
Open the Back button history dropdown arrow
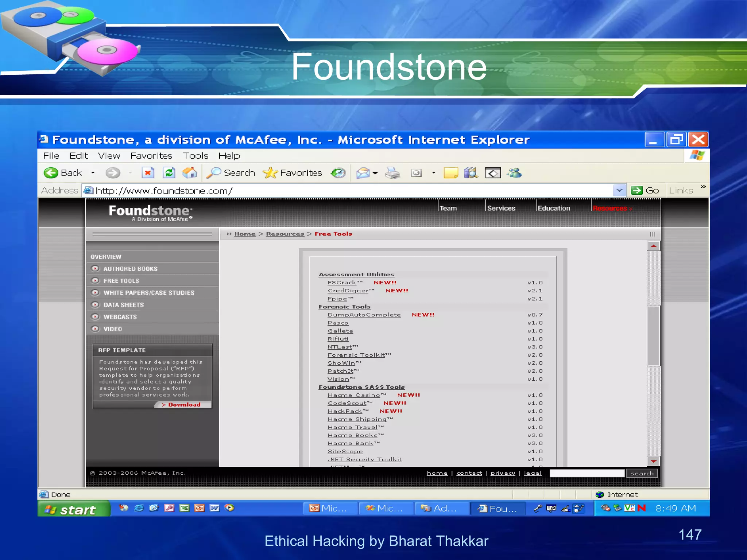93,172
